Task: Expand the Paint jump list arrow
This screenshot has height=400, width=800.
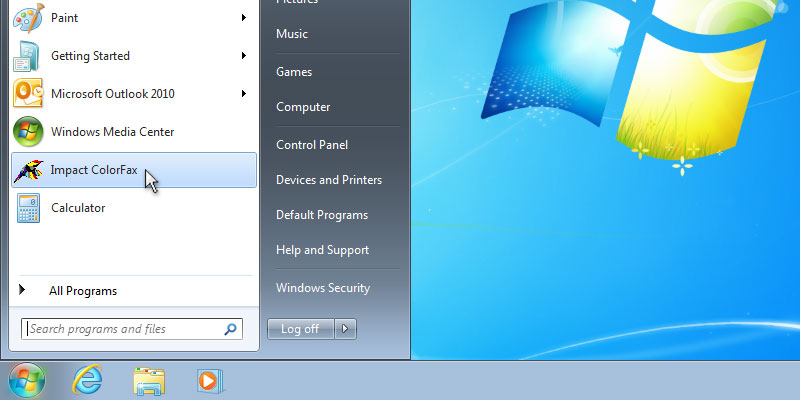Action: pos(244,18)
